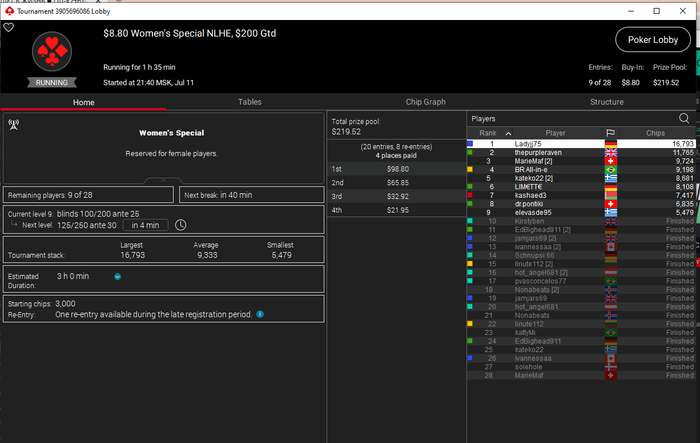Click the UK flag next to thepurpleraven

(611, 152)
